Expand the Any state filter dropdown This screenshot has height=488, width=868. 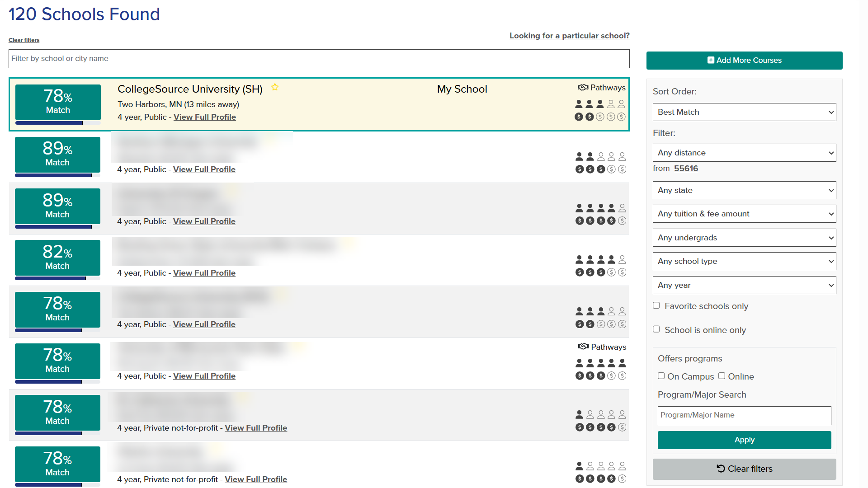[744, 190]
